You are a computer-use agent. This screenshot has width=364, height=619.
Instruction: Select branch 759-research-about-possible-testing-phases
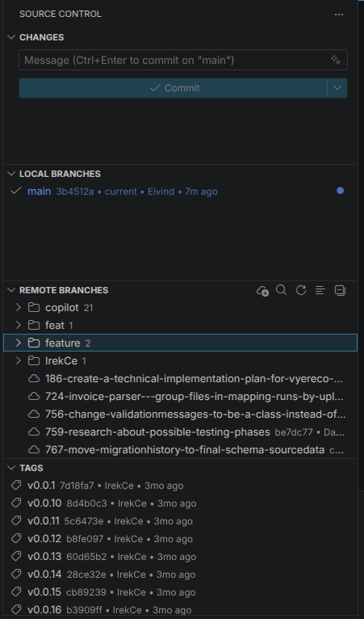[180, 432]
